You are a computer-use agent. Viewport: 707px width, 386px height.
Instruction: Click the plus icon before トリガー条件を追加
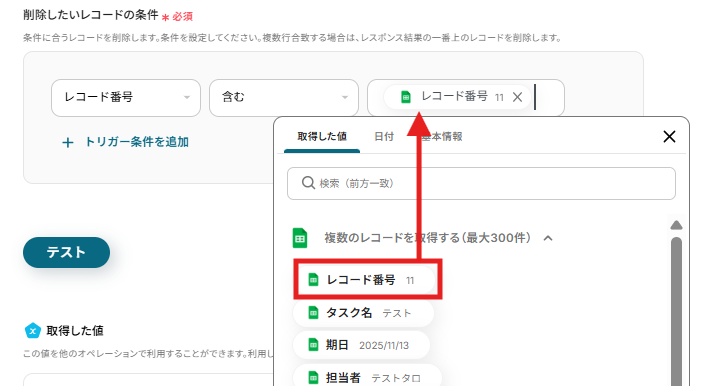click(68, 143)
